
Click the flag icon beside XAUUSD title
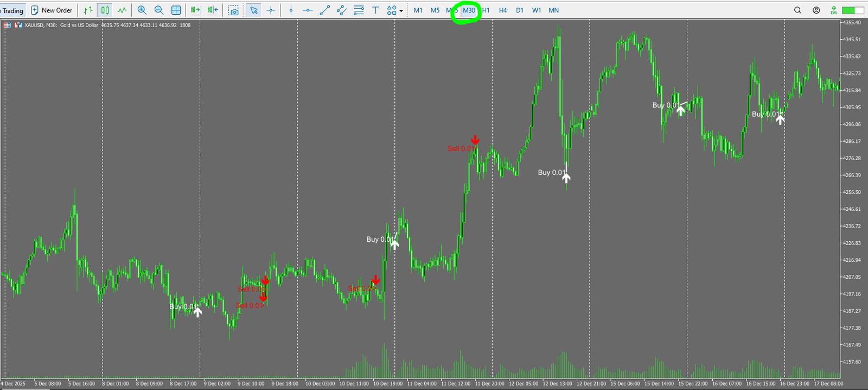pyautogui.click(x=18, y=25)
